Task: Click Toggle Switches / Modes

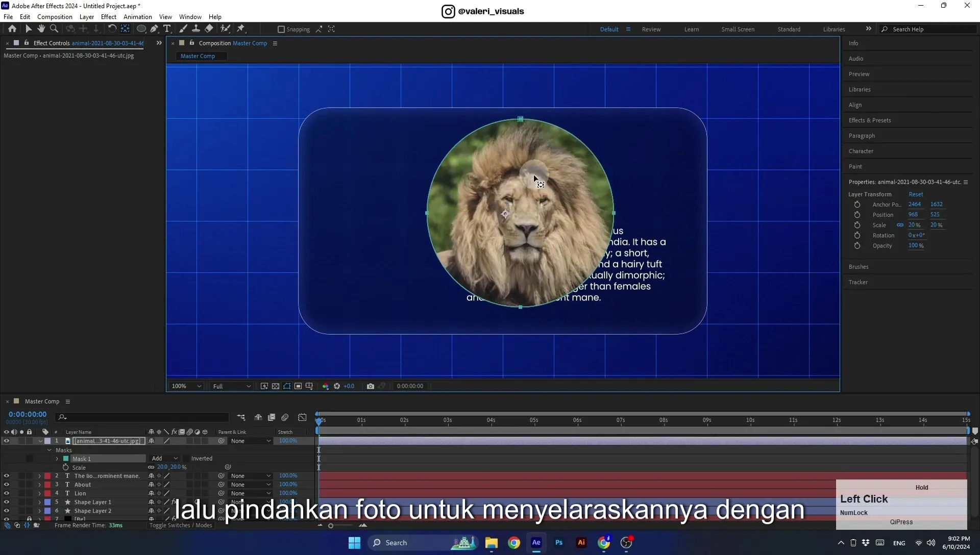Action: [x=180, y=525]
